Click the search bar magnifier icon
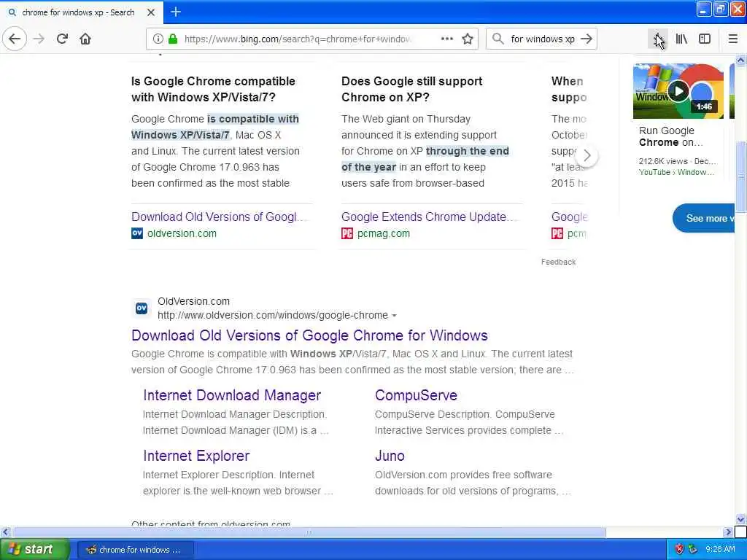The height and width of the screenshot is (560, 747). click(498, 39)
